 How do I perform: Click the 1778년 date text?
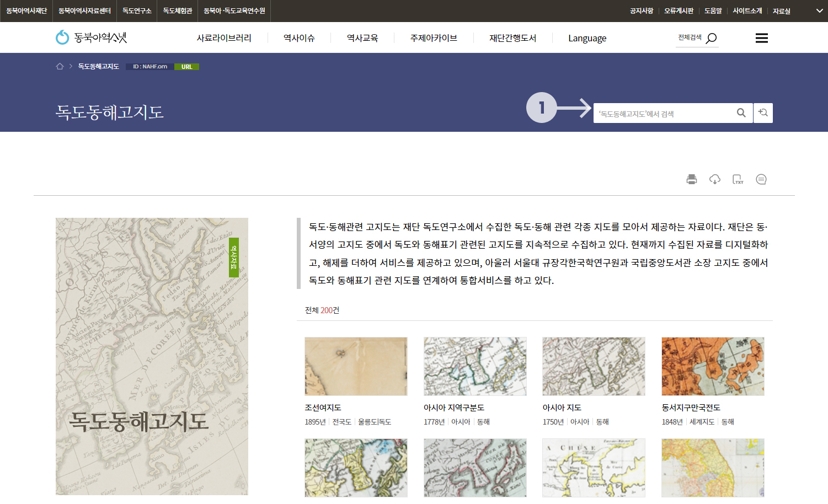click(434, 422)
